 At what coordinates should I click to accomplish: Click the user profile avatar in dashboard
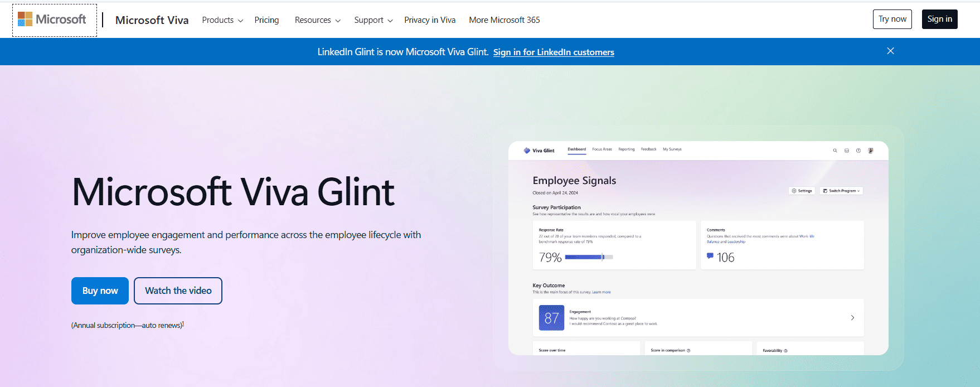pos(870,151)
